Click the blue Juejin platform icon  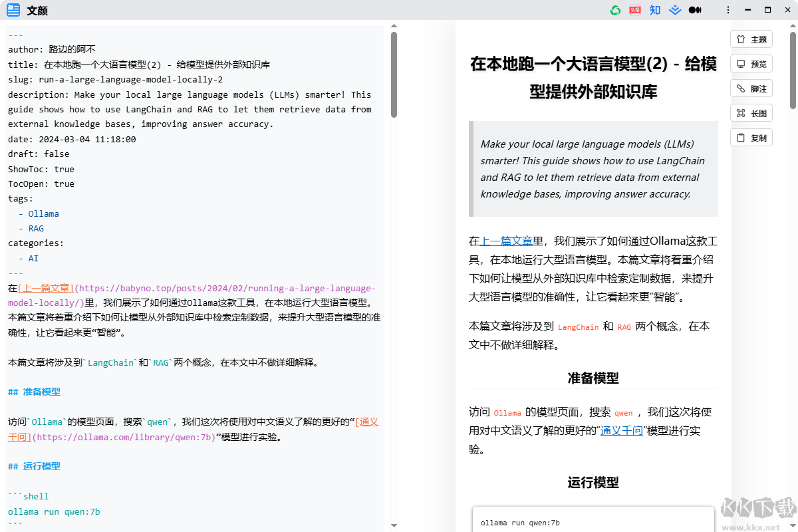point(675,10)
